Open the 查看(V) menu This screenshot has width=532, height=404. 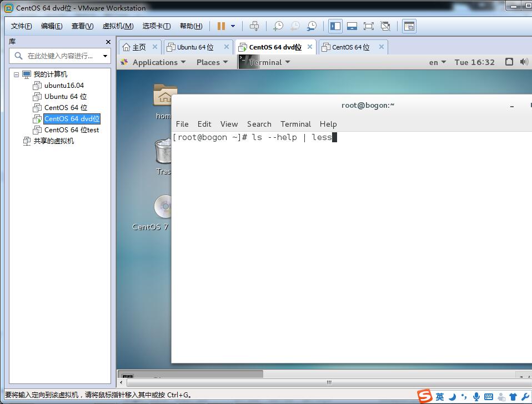point(82,26)
